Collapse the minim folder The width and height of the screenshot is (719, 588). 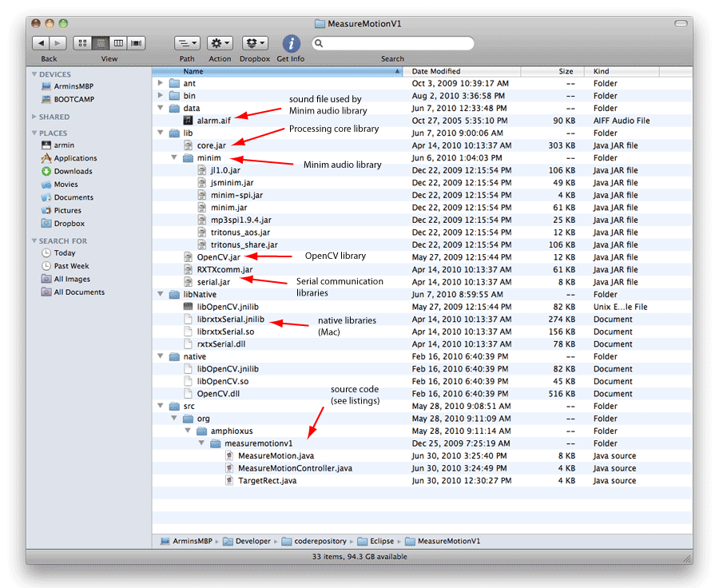[x=174, y=157]
